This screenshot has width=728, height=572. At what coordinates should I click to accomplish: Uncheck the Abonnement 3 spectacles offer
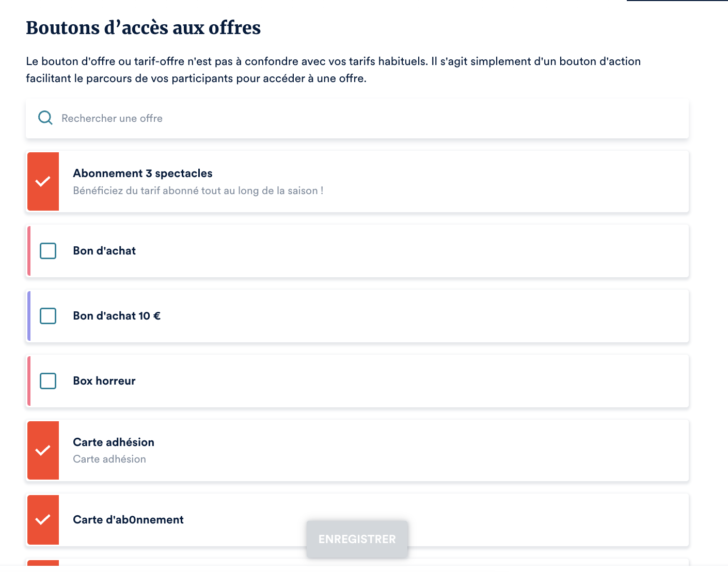tap(43, 181)
